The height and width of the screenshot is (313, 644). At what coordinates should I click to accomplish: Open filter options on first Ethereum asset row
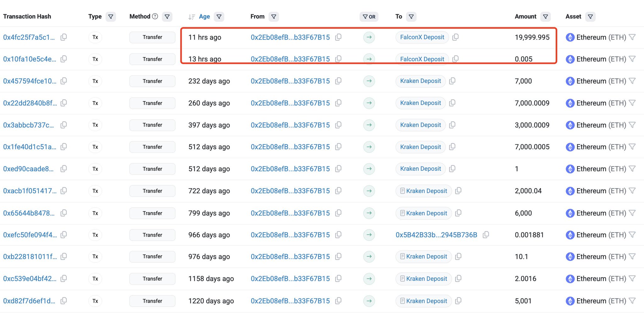[x=633, y=37]
